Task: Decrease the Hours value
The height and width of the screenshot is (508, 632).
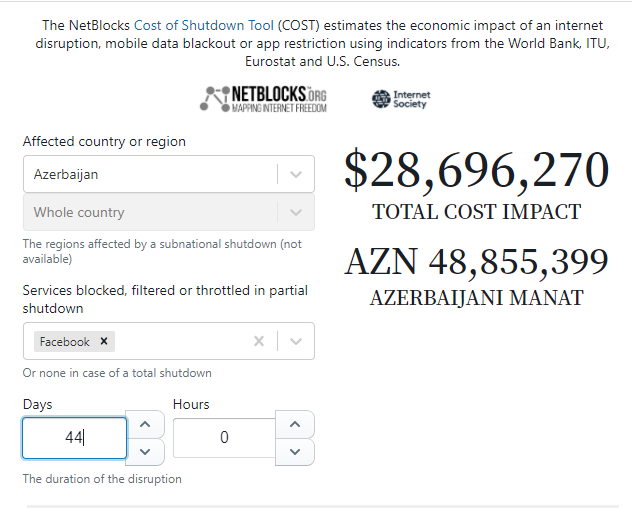Action: (295, 452)
